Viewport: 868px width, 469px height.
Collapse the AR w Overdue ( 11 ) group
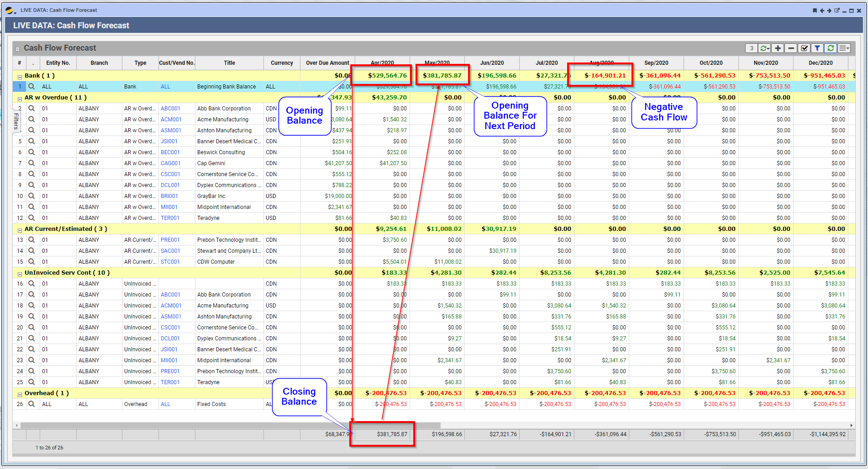pyautogui.click(x=20, y=99)
